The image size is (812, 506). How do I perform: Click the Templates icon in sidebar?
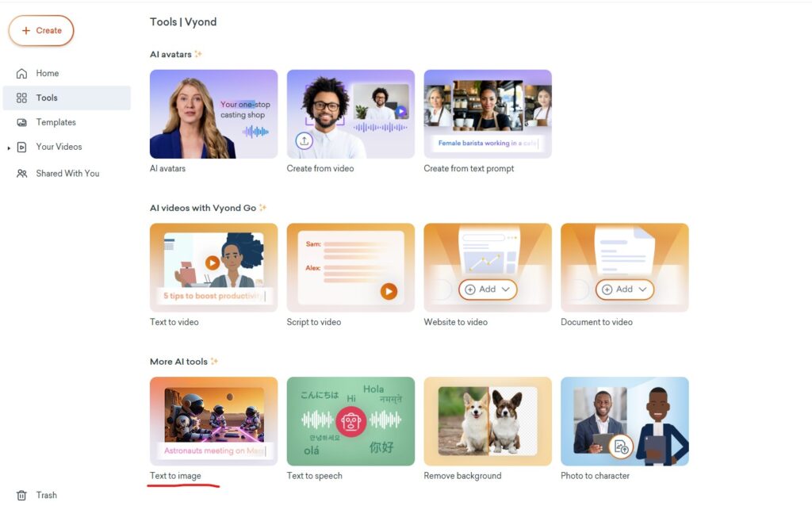[21, 122]
